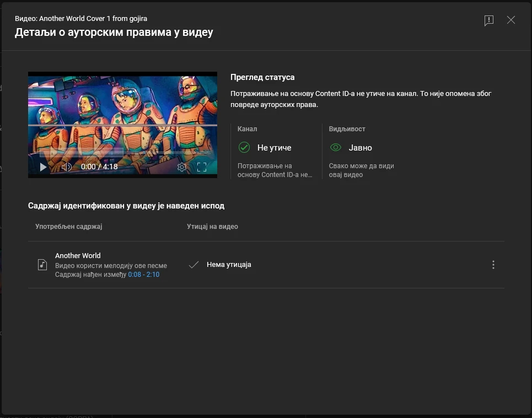Click the Преглед статуса heading
The height and width of the screenshot is (418, 532).
(x=262, y=77)
